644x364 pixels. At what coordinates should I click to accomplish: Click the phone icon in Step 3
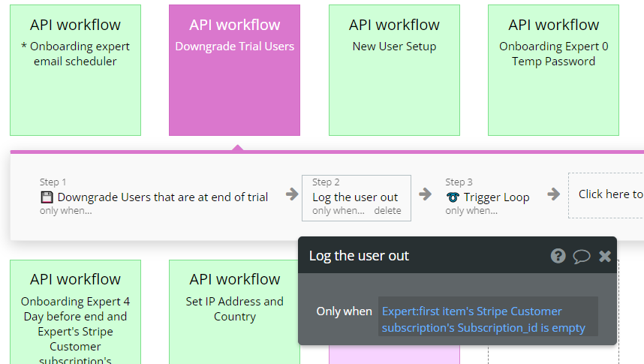[x=453, y=197]
